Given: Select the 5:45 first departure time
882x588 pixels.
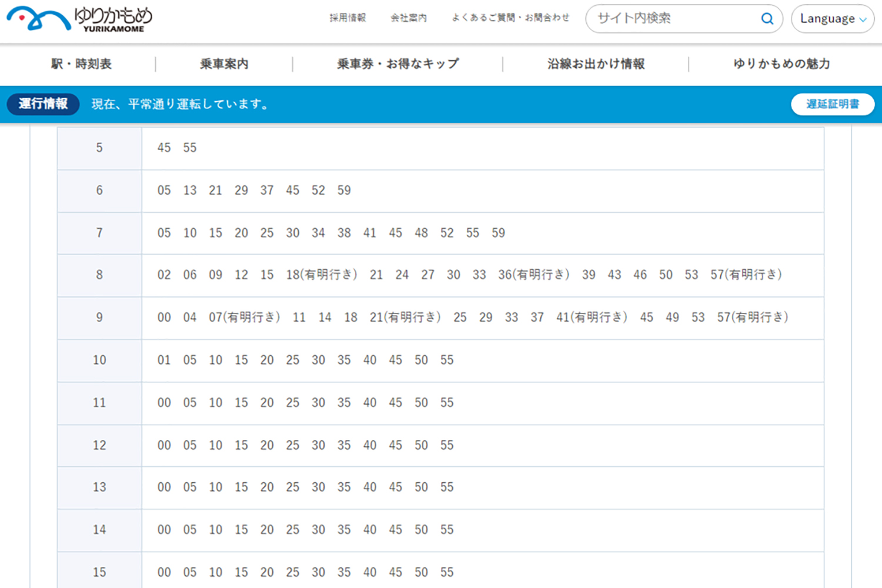Looking at the screenshot, I should (x=163, y=148).
